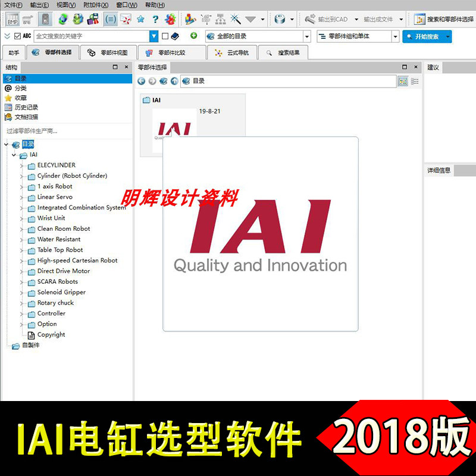Open the arrow dropdown on 开始搜索 button
Viewport: 476px width, 476px height.
click(448, 37)
